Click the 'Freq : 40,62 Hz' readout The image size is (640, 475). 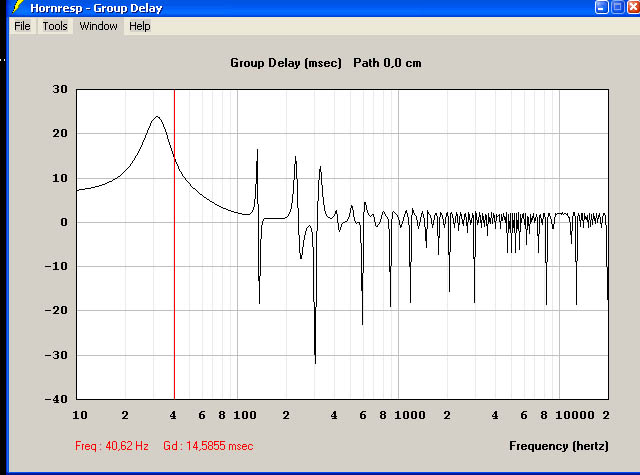(x=112, y=446)
